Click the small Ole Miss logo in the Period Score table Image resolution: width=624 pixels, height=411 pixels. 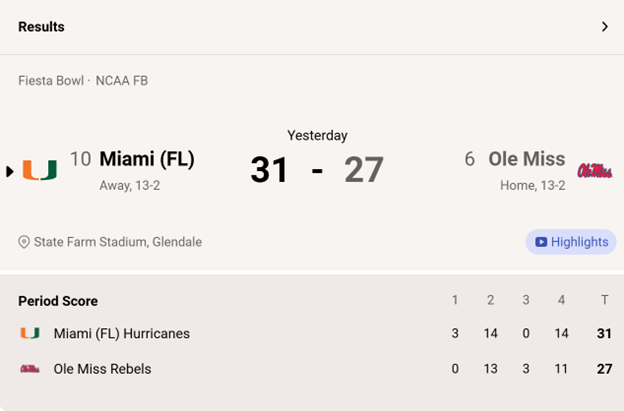coord(29,369)
